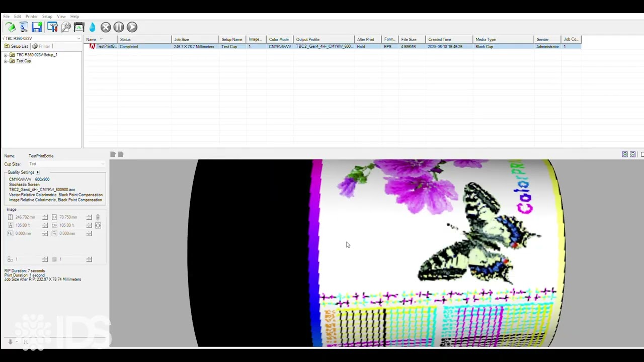Open the Printer menu

(31, 17)
